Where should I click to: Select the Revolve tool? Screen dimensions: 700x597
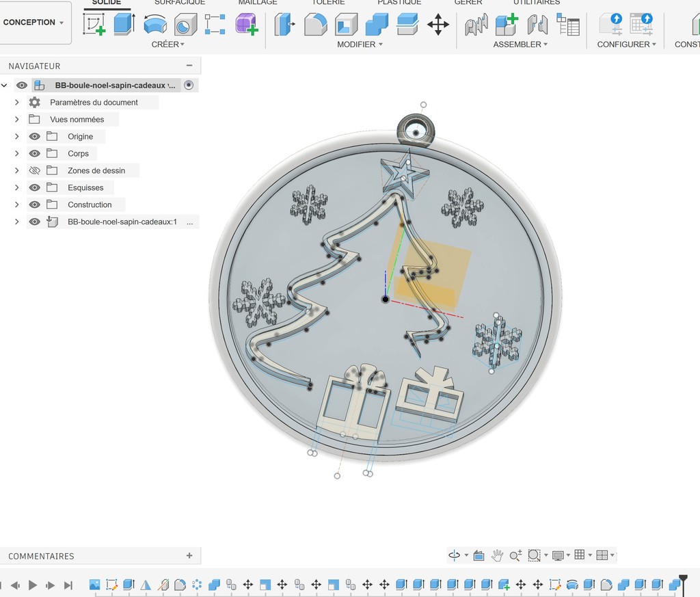pyautogui.click(x=155, y=25)
